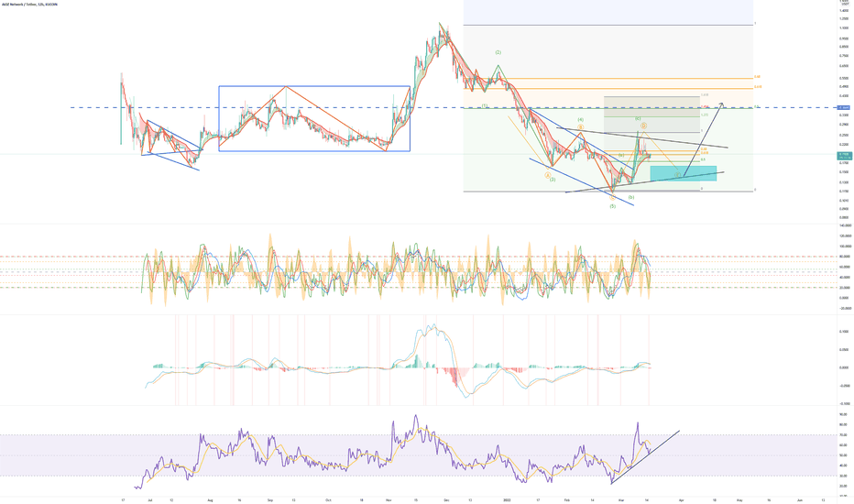The height and width of the screenshot is (504, 854).
Task: Click the green (c) wave label
Action: (638, 118)
